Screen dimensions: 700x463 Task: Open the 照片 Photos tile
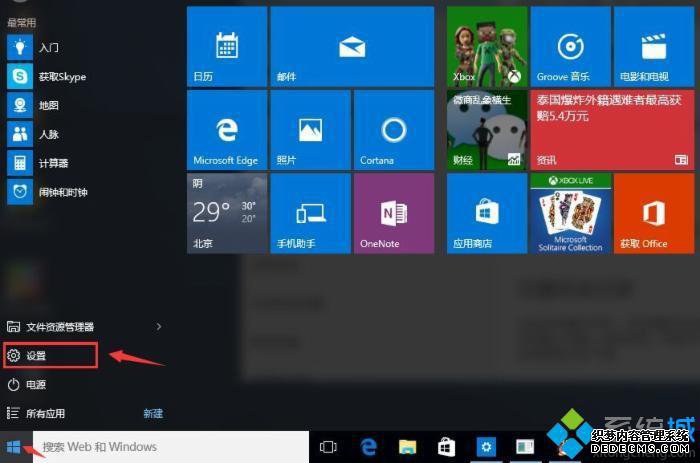(x=310, y=130)
